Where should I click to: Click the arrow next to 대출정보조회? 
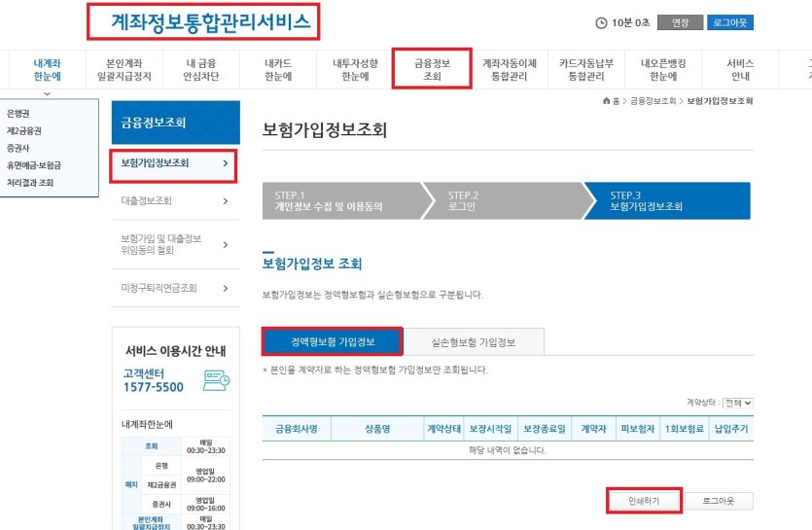226,201
